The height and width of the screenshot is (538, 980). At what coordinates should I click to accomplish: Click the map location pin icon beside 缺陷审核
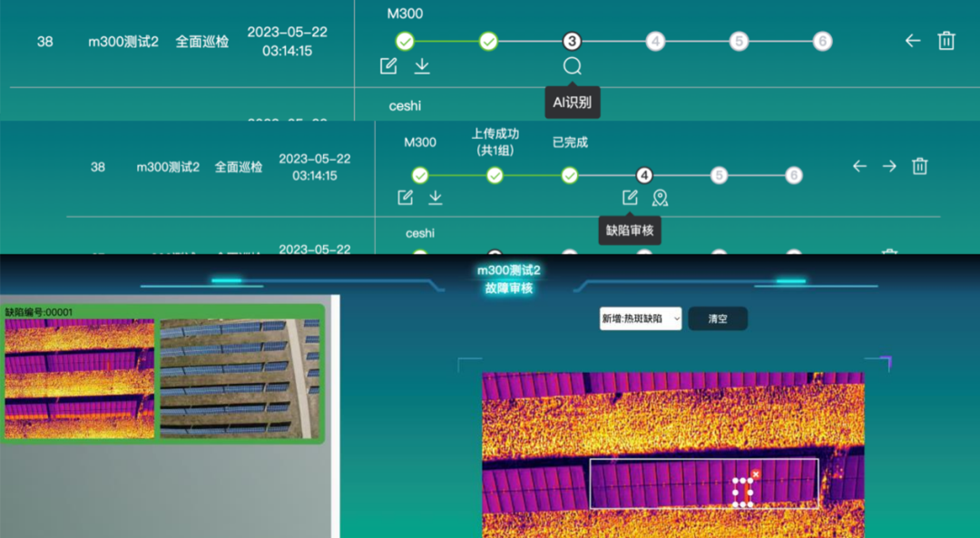(x=660, y=198)
